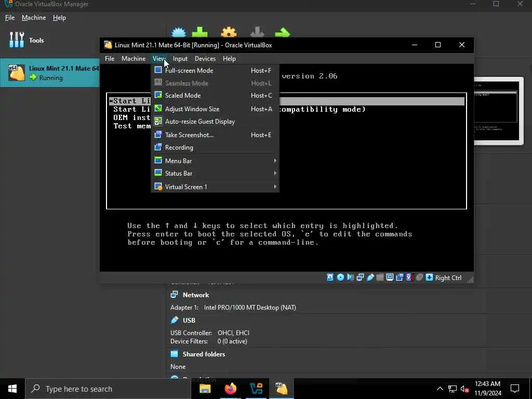Open the Manager window's Help menu
This screenshot has height=399, width=532.
coord(59,18)
